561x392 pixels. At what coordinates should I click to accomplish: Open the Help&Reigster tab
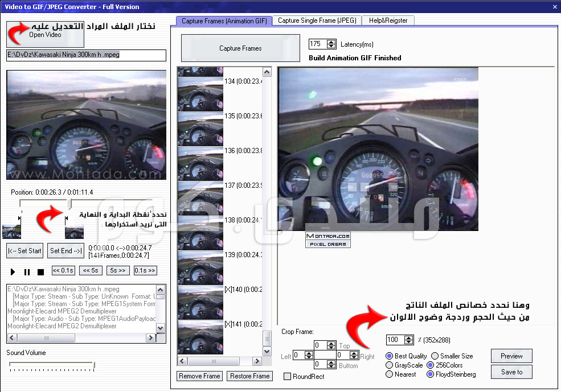[388, 20]
